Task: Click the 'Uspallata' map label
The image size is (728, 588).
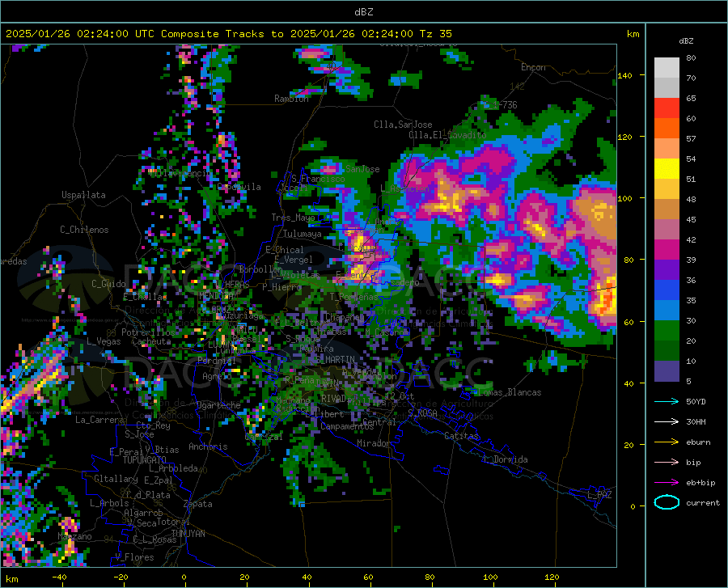Action: [x=83, y=195]
